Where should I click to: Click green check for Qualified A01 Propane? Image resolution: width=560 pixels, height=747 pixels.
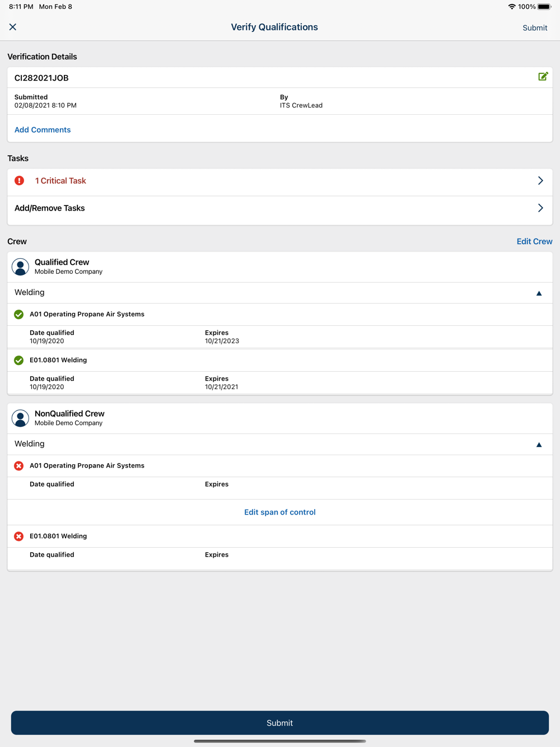[x=19, y=314]
